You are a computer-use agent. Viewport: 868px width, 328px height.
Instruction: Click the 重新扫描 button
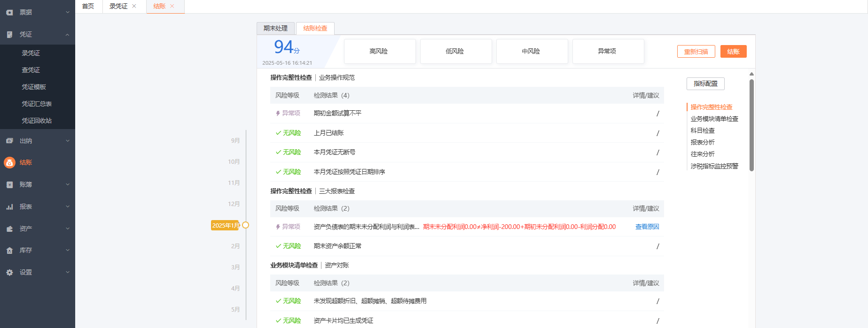point(696,52)
